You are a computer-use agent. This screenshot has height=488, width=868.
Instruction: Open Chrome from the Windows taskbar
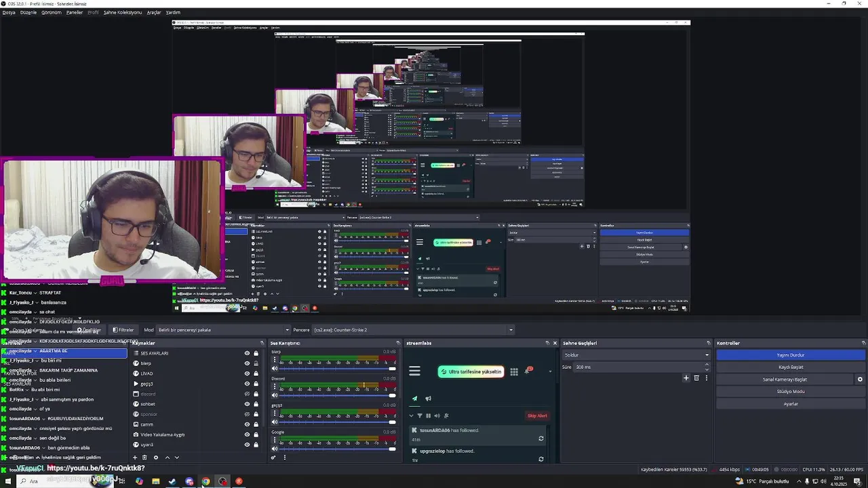pyautogui.click(x=205, y=481)
